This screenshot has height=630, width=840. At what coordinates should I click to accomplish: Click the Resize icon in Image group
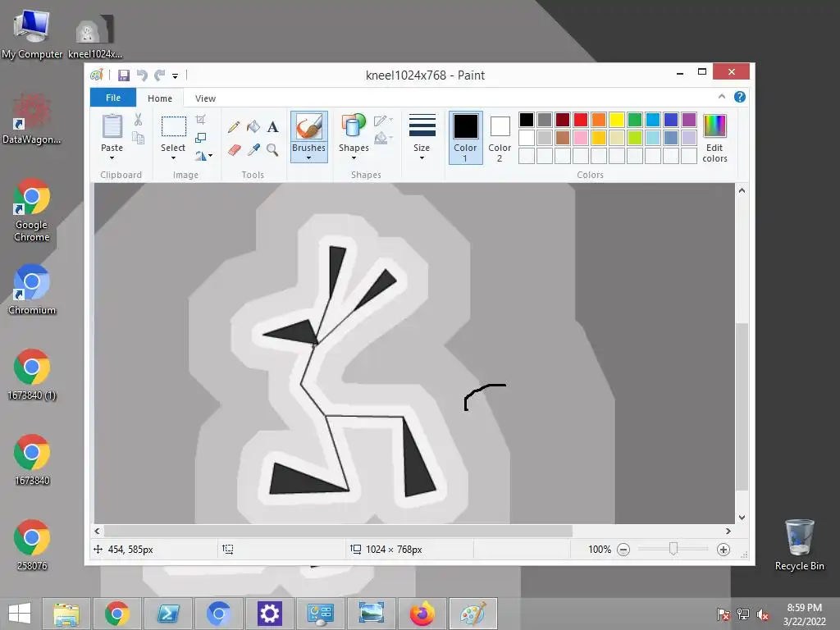[200, 138]
